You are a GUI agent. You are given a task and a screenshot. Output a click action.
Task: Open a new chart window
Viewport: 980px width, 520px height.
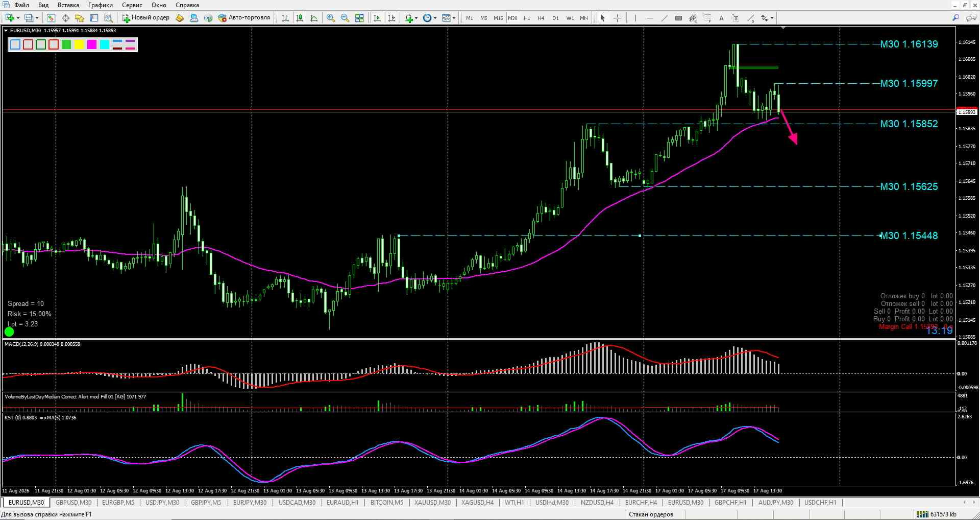point(10,18)
